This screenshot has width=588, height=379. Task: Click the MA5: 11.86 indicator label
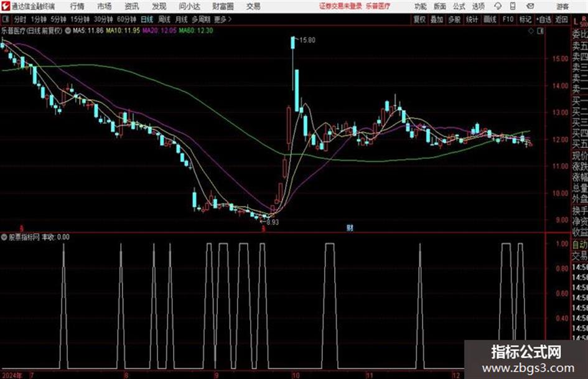(88, 30)
